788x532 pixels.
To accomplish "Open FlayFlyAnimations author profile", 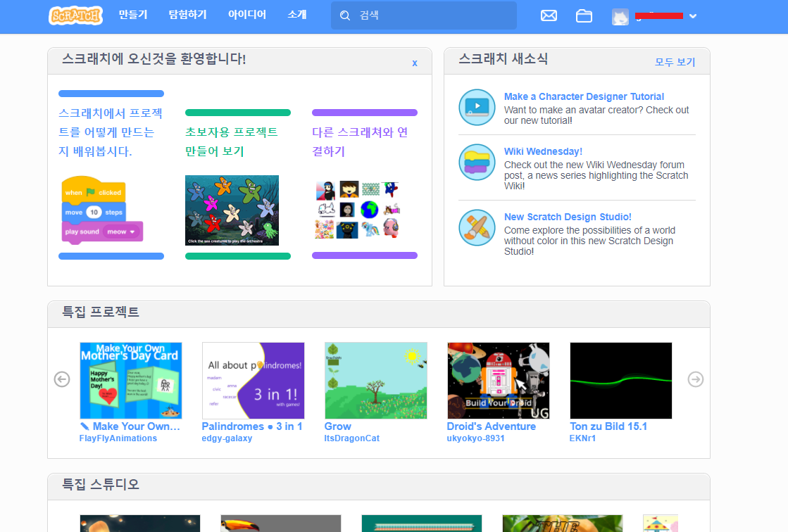I will (118, 438).
